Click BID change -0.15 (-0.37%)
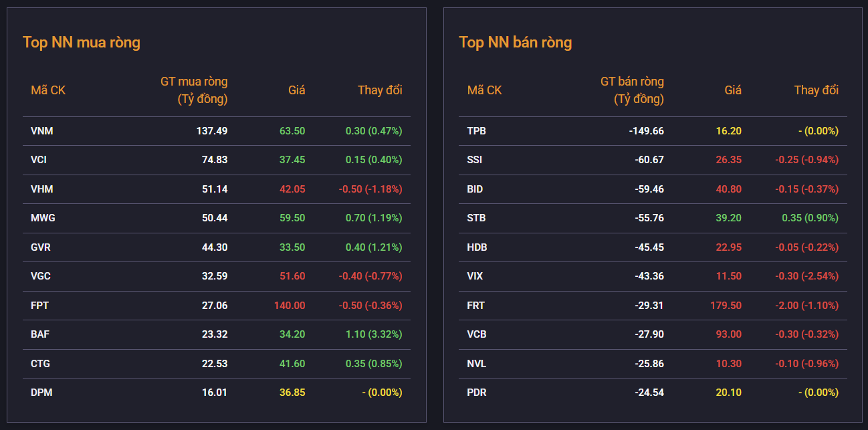The width and height of the screenshot is (868, 430). click(806, 189)
